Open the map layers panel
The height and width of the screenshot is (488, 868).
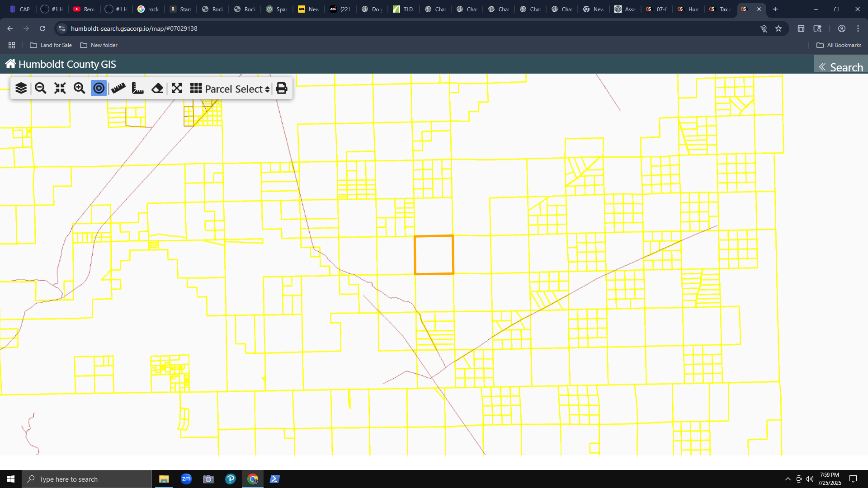pyautogui.click(x=21, y=88)
